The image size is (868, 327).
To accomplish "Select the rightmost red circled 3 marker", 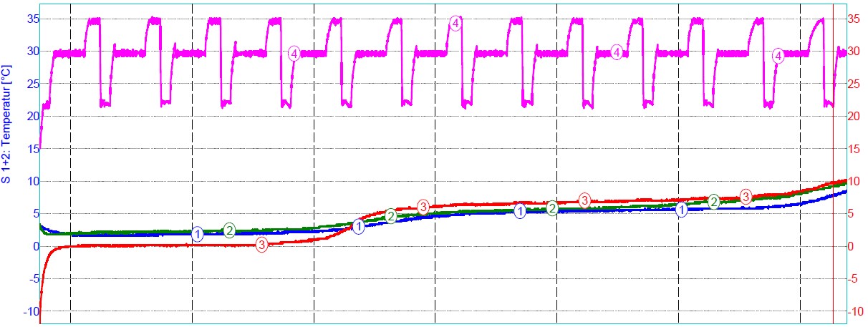I will [x=746, y=196].
